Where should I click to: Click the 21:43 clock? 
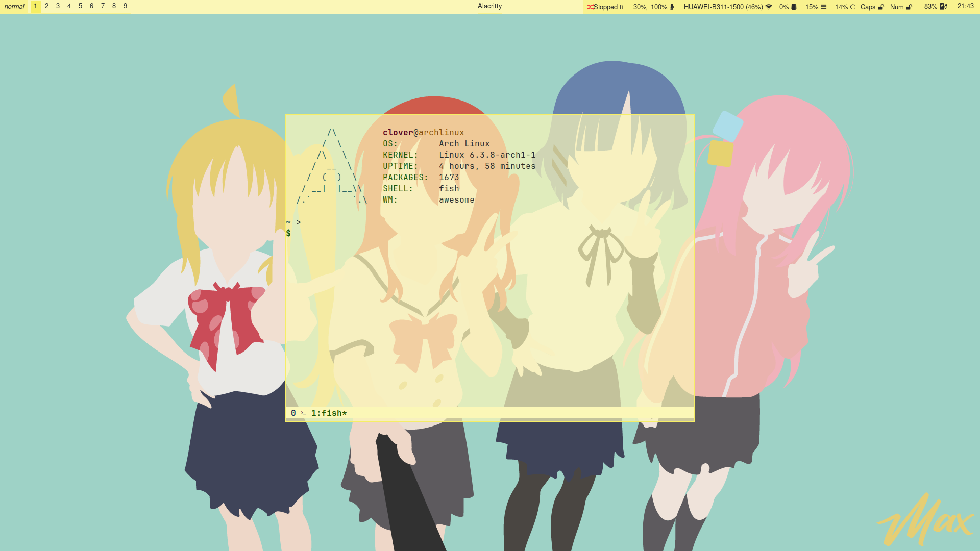click(x=965, y=6)
